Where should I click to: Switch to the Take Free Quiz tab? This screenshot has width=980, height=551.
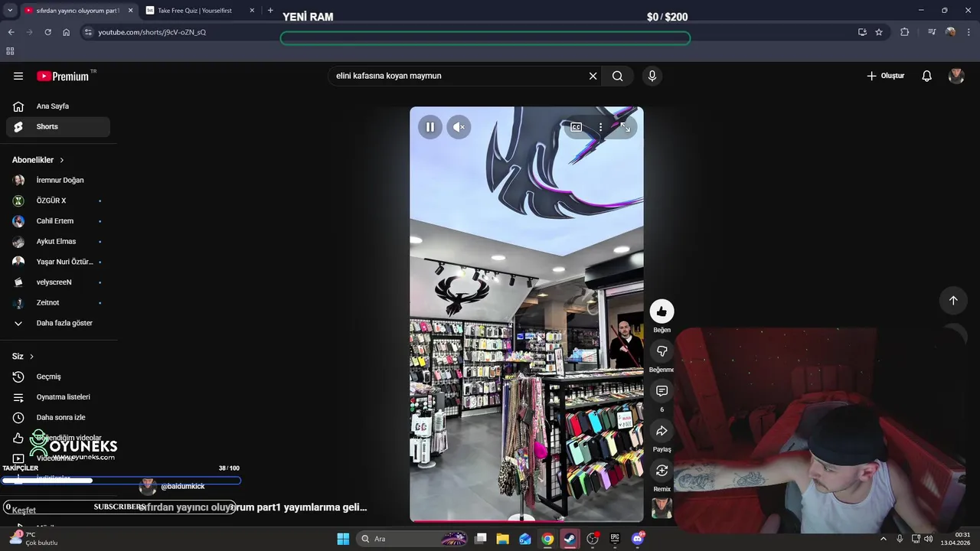coord(195,11)
